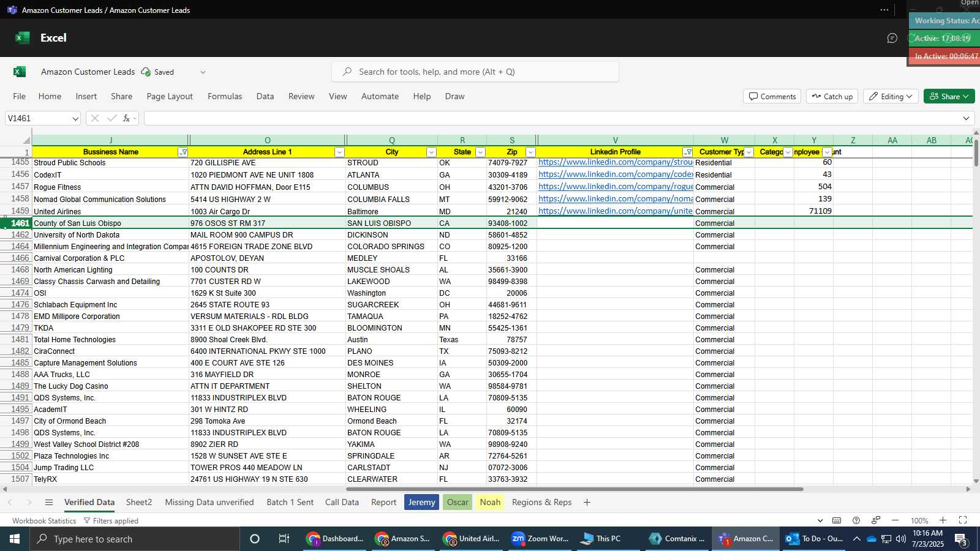Image resolution: width=980 pixels, height=551 pixels.
Task: Open the Noah sheet tab
Action: (490, 502)
